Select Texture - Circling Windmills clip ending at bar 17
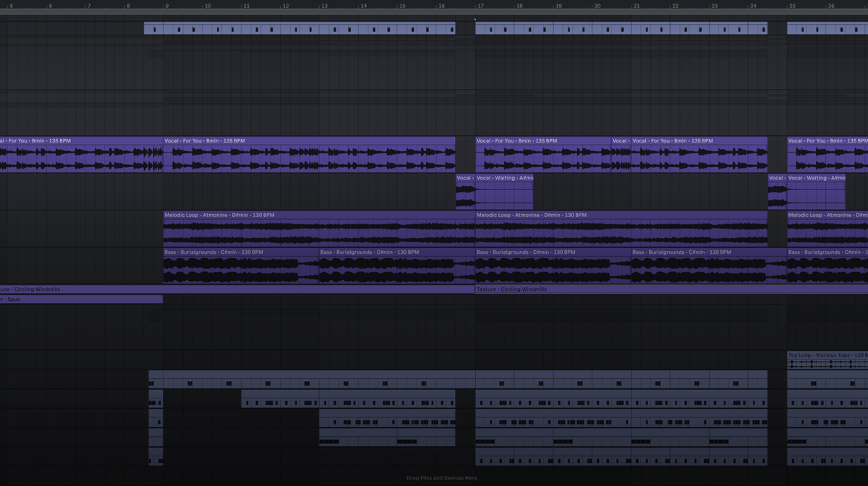 (x=237, y=289)
